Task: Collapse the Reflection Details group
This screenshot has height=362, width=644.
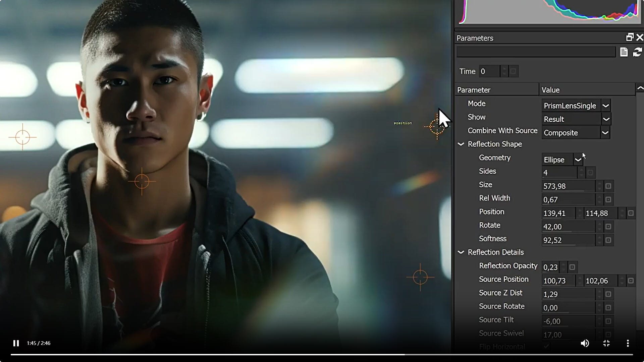Action: pos(461,252)
